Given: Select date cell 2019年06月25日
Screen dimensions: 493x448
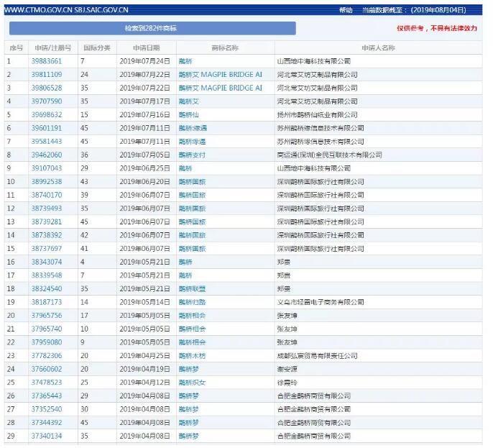Looking at the screenshot, I should tap(144, 168).
